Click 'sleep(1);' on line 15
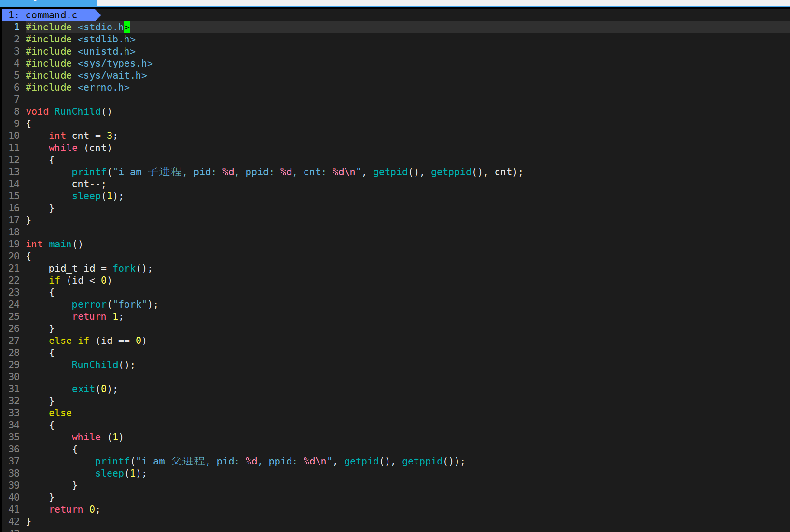Image resolution: width=790 pixels, height=532 pixels. [x=97, y=196]
